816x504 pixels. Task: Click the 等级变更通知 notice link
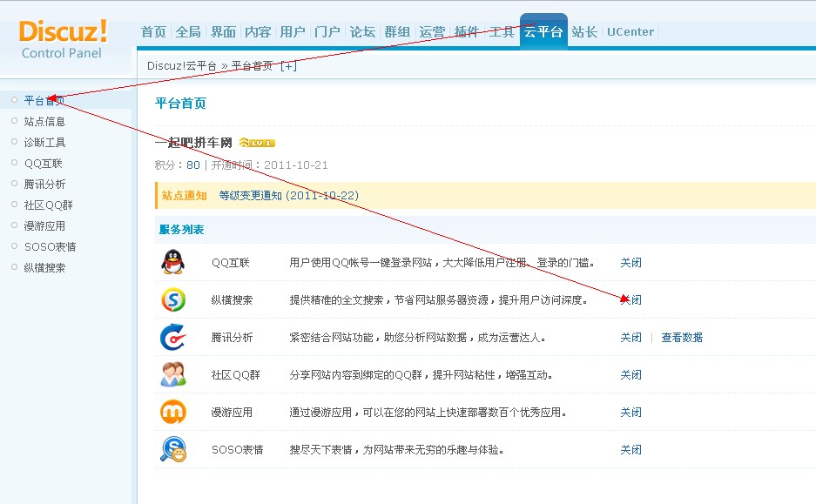click(x=289, y=196)
